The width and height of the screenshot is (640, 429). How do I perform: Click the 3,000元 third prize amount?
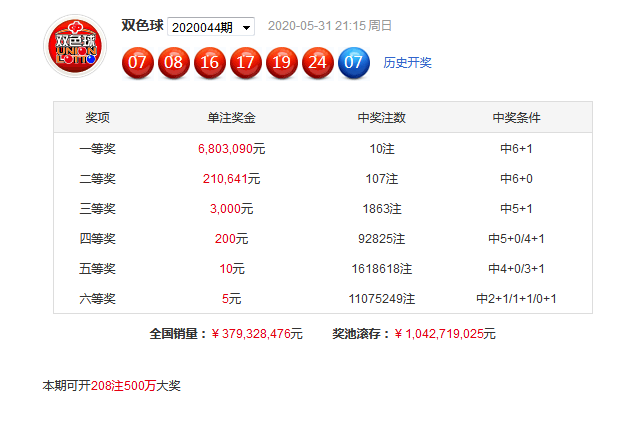(x=231, y=209)
